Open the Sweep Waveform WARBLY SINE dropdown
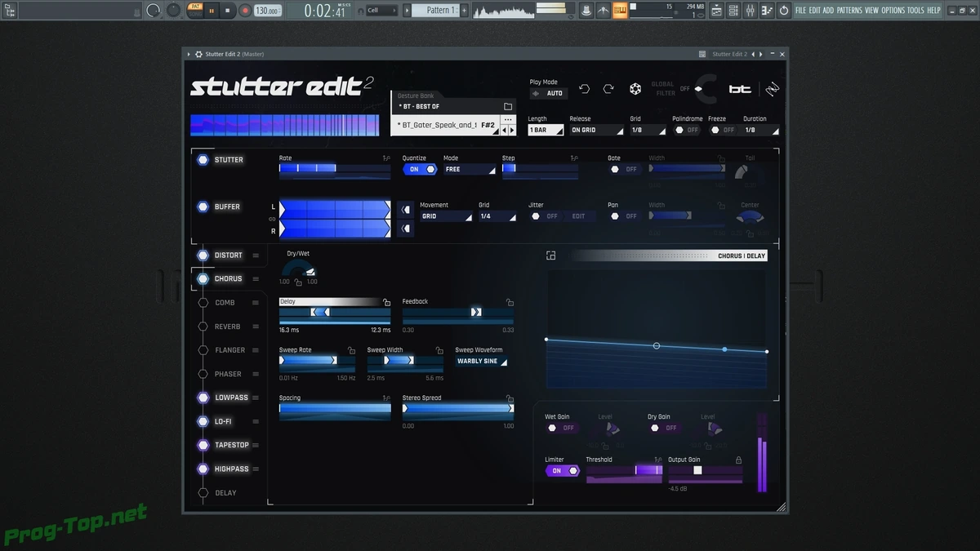Image resolution: width=980 pixels, height=551 pixels. (x=481, y=361)
